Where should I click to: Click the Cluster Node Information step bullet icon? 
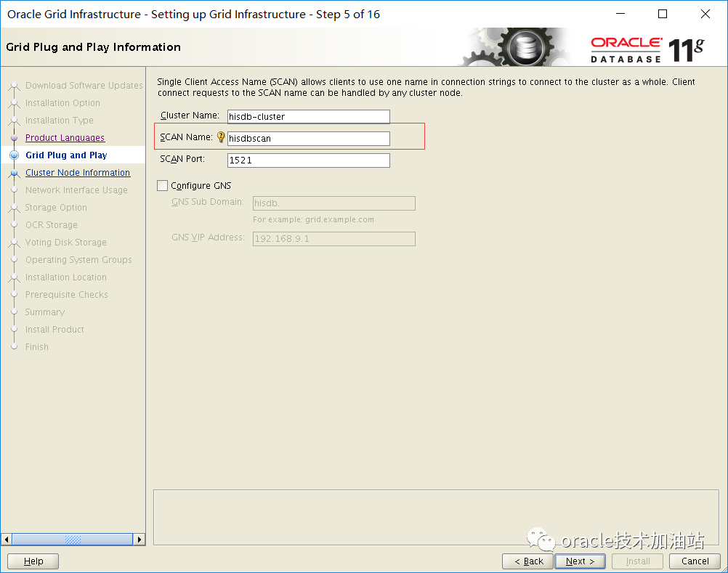click(15, 173)
